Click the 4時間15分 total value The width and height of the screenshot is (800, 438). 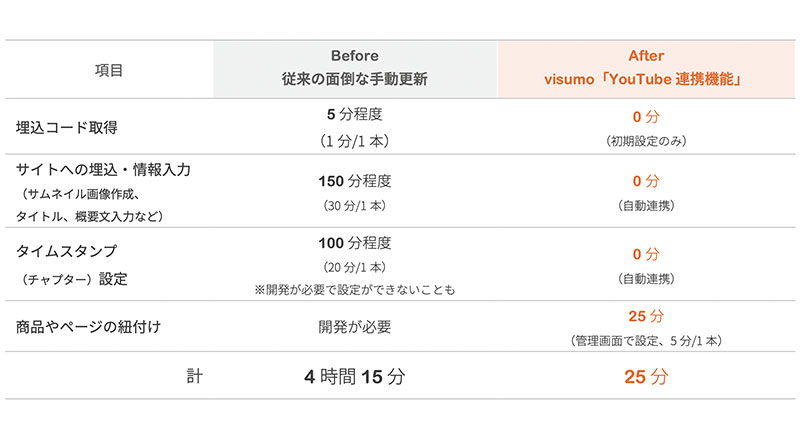[x=355, y=378]
